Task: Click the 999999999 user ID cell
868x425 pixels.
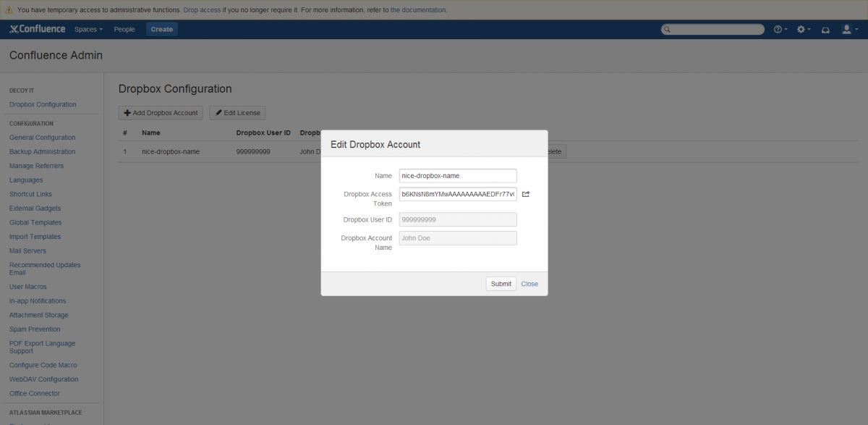Action: [x=253, y=151]
